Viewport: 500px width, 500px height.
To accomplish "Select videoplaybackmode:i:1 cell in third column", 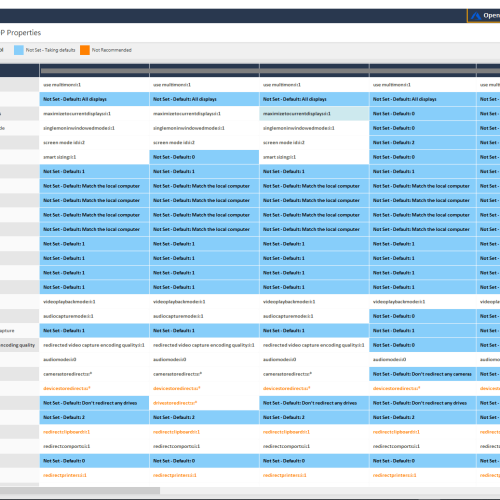I will click(x=314, y=302).
